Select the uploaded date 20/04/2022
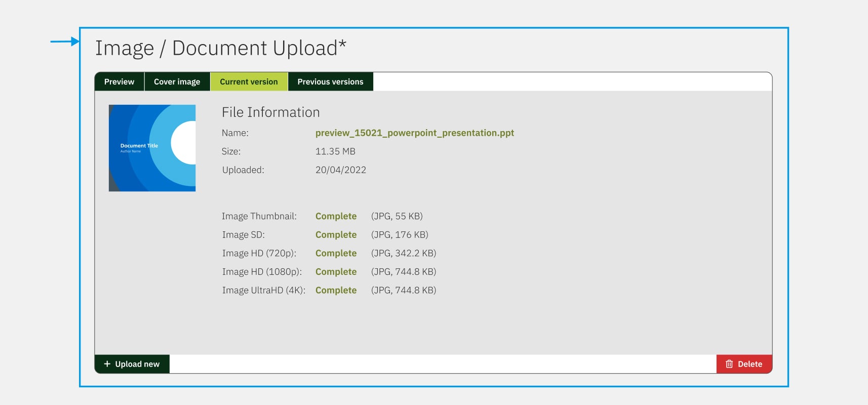This screenshot has height=405, width=868. 341,170
